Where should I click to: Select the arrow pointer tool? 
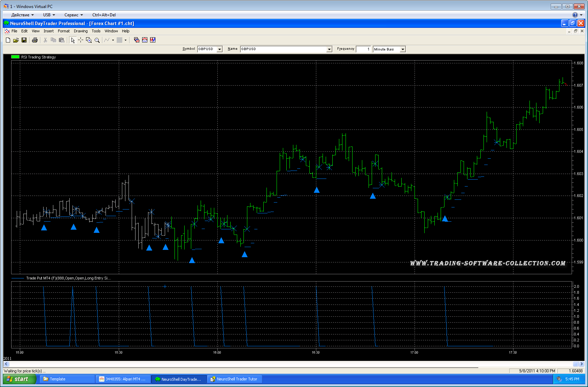(x=72, y=40)
